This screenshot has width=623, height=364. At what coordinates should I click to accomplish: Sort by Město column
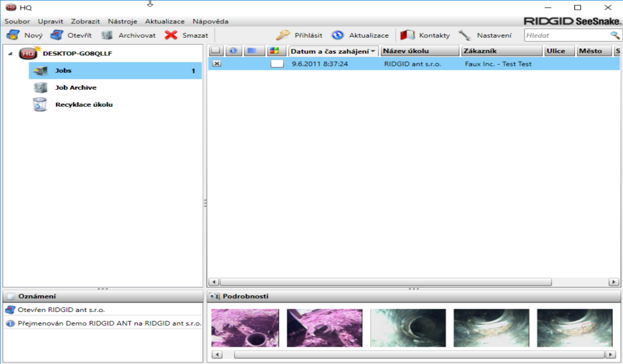coord(594,51)
